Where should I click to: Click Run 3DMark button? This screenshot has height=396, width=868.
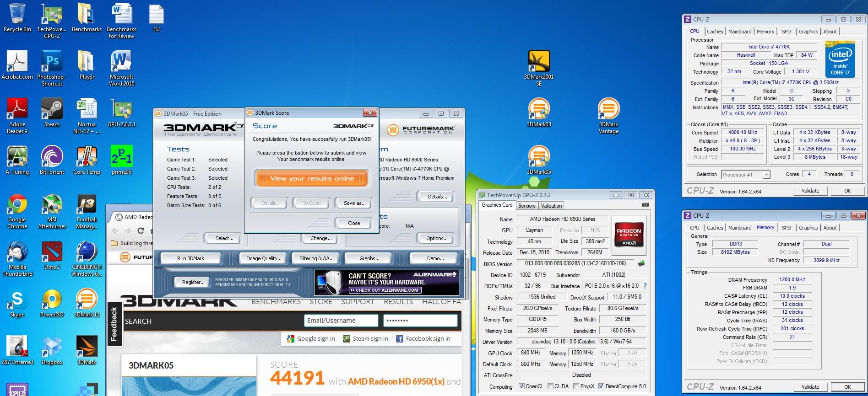tap(190, 258)
